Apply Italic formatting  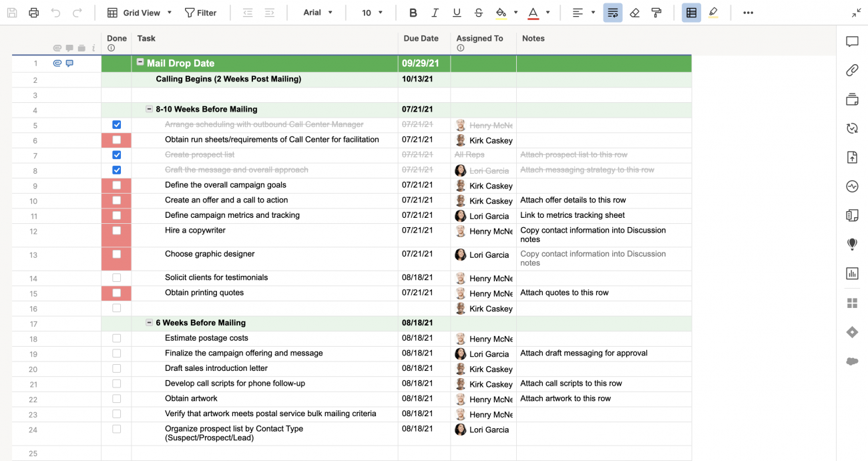tap(435, 13)
